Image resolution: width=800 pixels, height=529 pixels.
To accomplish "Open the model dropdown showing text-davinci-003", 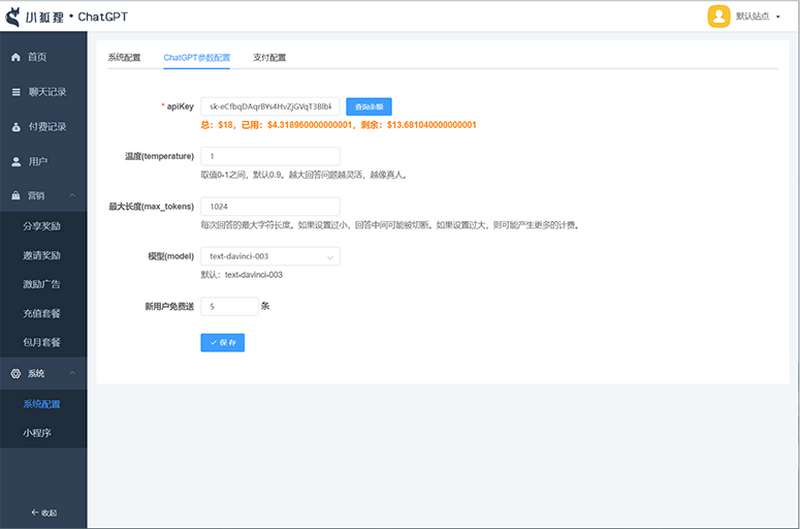I will pos(270,257).
